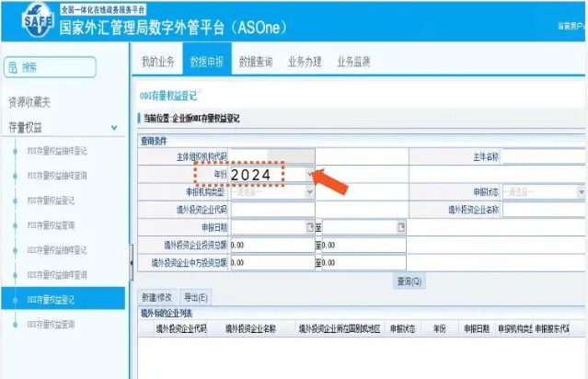Open ODI存量权益查询 in the sidebar
Image resolution: width=588 pixels, height=379 pixels.
pos(51,325)
